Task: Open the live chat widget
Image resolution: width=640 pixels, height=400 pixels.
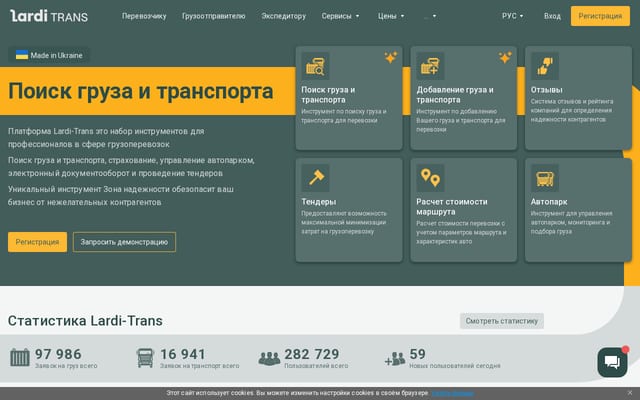Action: 612,362
